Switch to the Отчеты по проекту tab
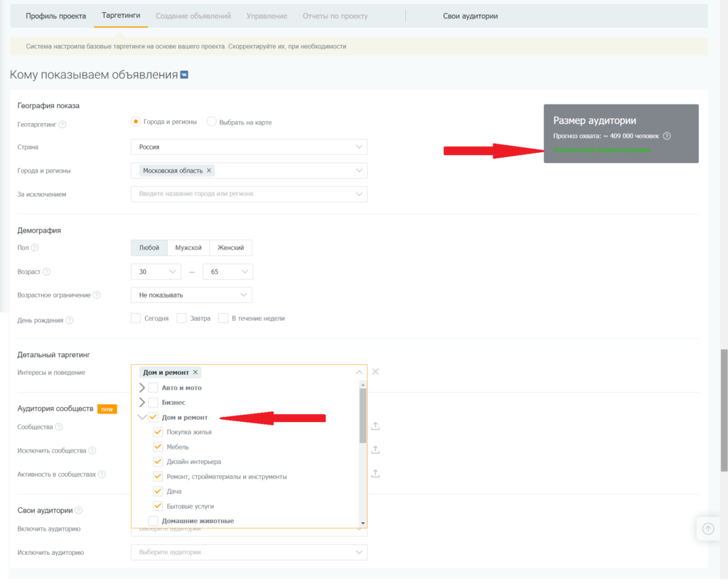Viewport: 728px width, 582px height. click(x=336, y=16)
